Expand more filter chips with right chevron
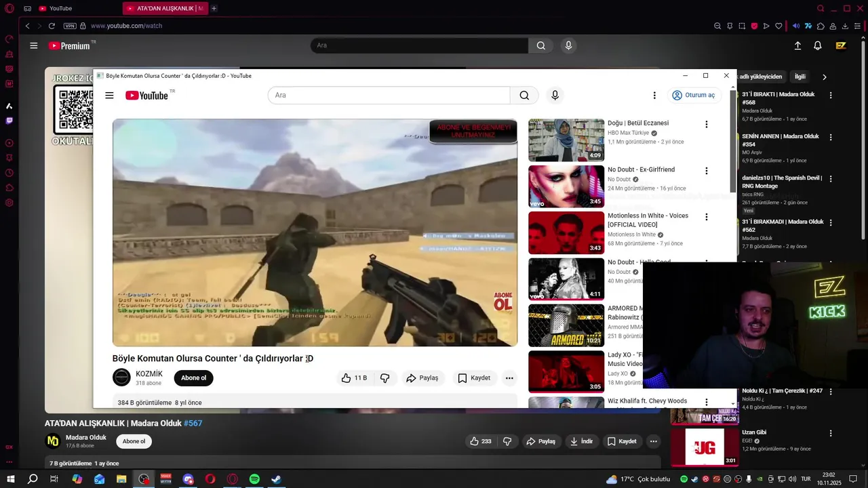This screenshot has height=488, width=868. pos(824,77)
